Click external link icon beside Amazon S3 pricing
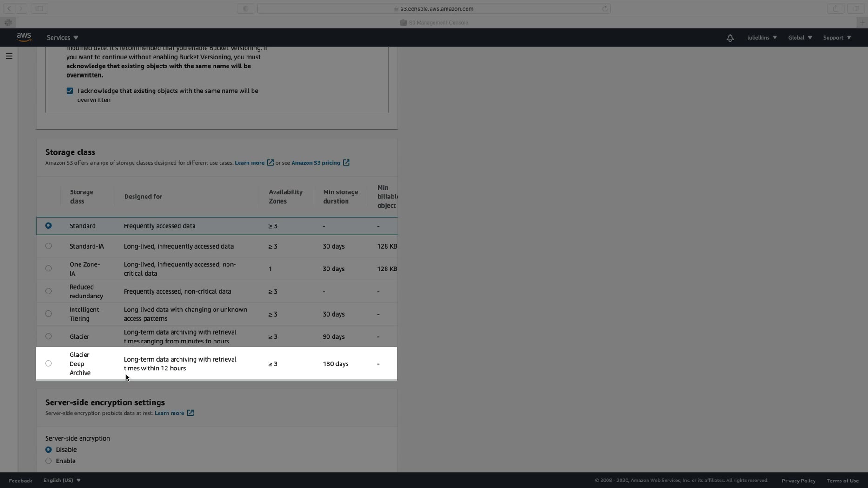This screenshot has height=488, width=868. (x=346, y=163)
